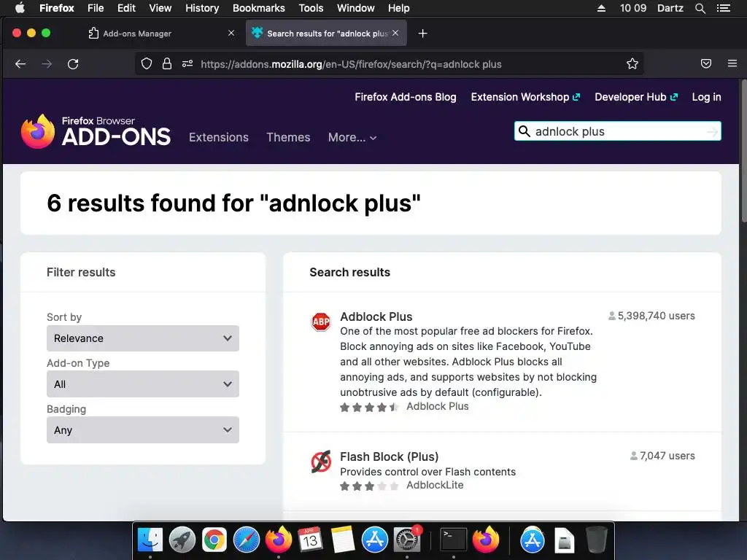Open the Tools menu

click(x=311, y=8)
